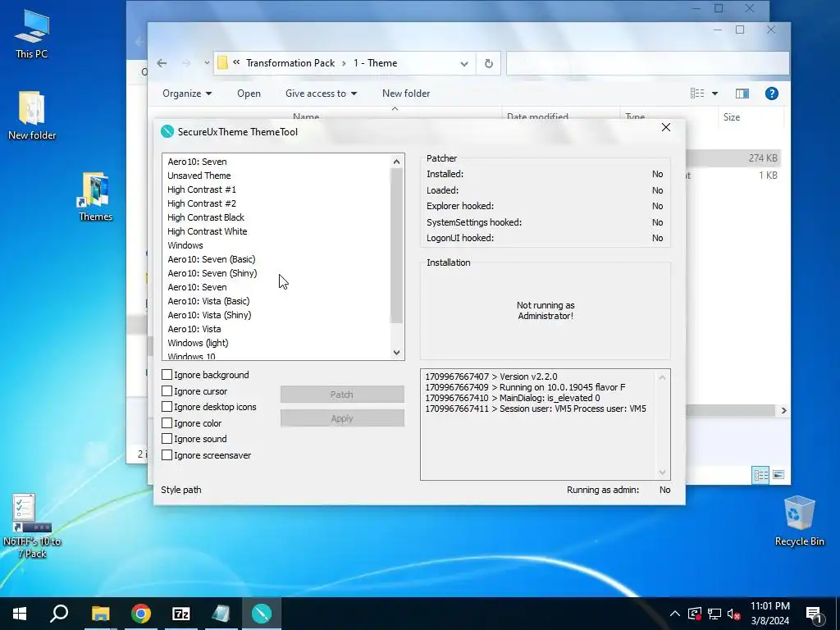840x630 pixels.
Task: Close the SecureUxTheme ThemeTool dialog
Action: (x=666, y=127)
